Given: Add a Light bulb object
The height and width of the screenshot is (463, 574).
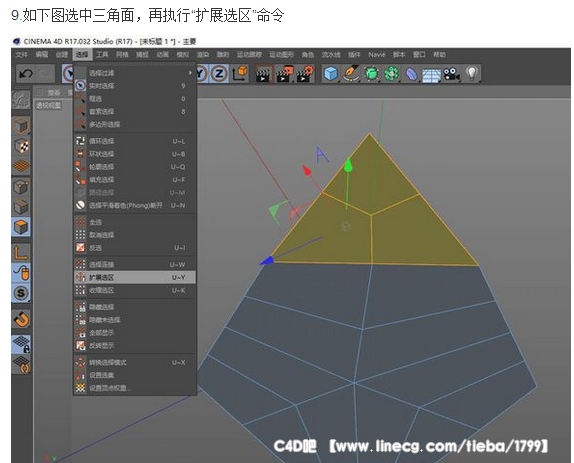Looking at the screenshot, I should [472, 74].
